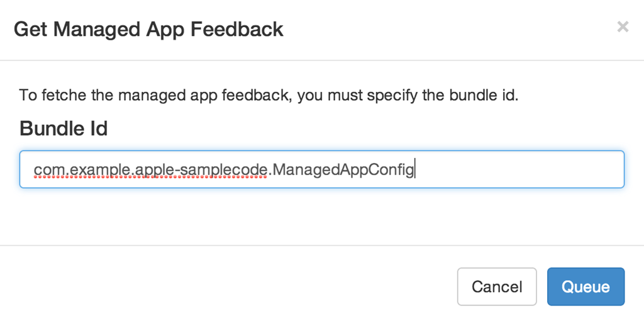The height and width of the screenshot is (325, 644).
Task: Place cursor in the ManagedAppConfig text
Action: [x=343, y=170]
